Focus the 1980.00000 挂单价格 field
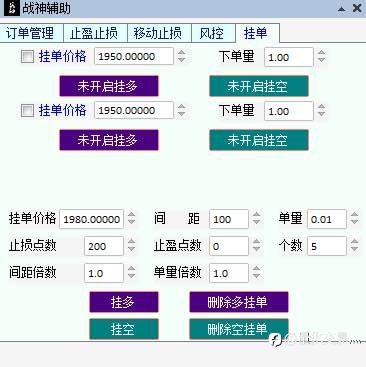The image size is (366, 367). coord(91,219)
